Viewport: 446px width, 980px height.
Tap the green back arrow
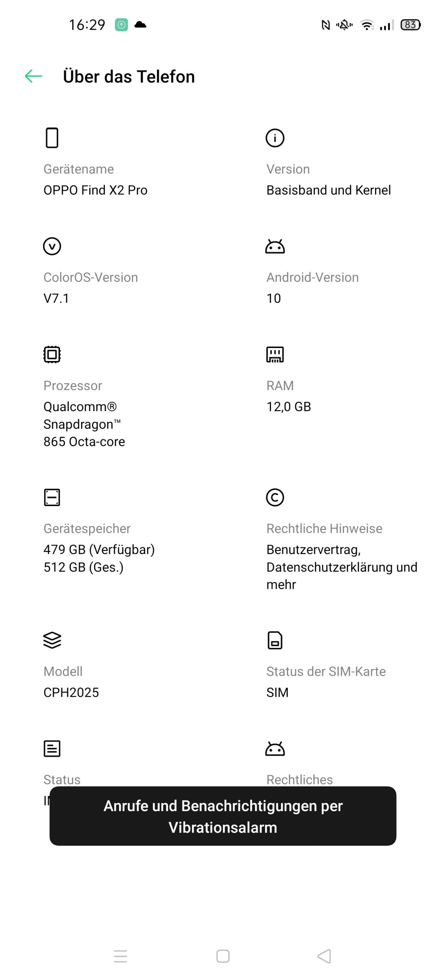coord(33,76)
